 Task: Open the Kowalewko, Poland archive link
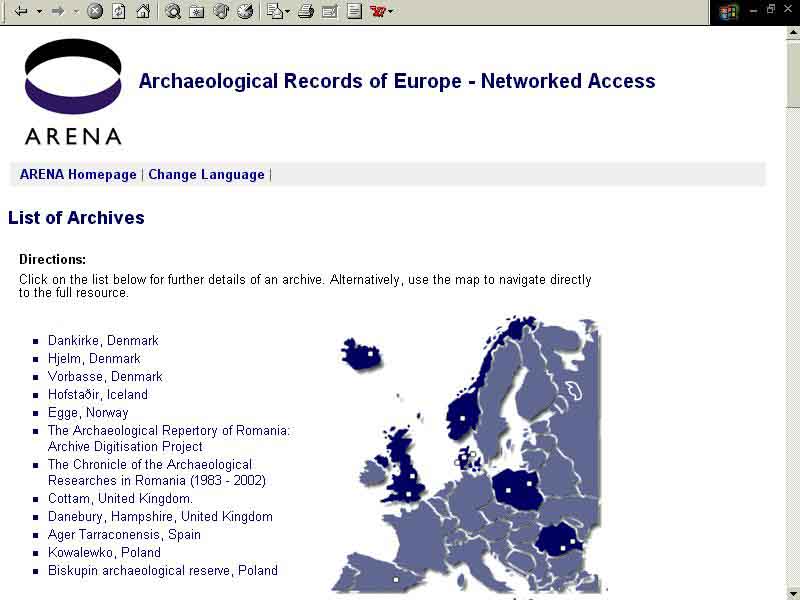tap(104, 553)
